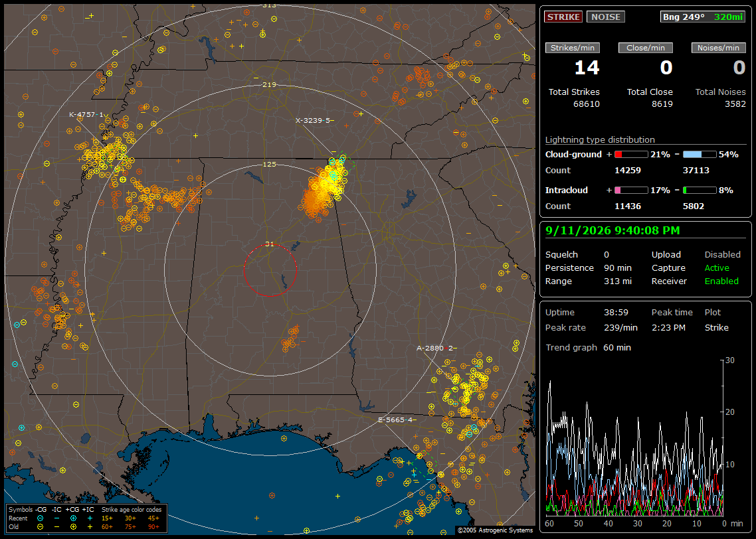The width and height of the screenshot is (756, 539).
Task: Select the Close/min header button
Action: 646,48
